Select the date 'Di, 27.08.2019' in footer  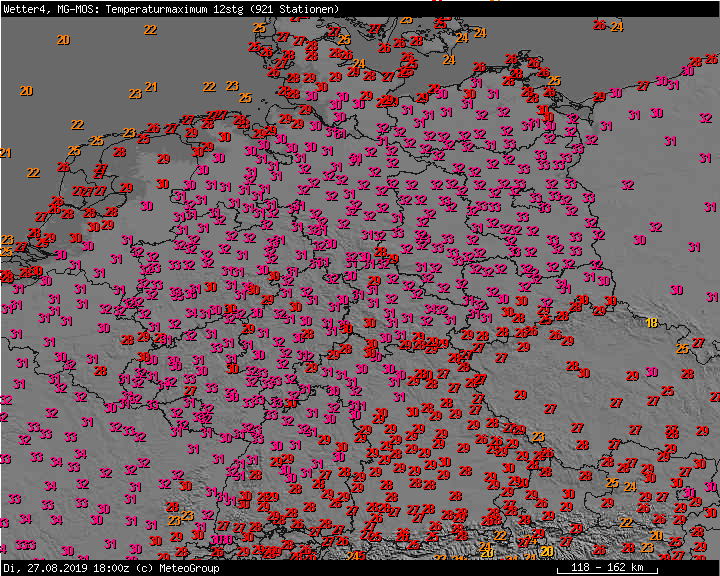[46, 568]
